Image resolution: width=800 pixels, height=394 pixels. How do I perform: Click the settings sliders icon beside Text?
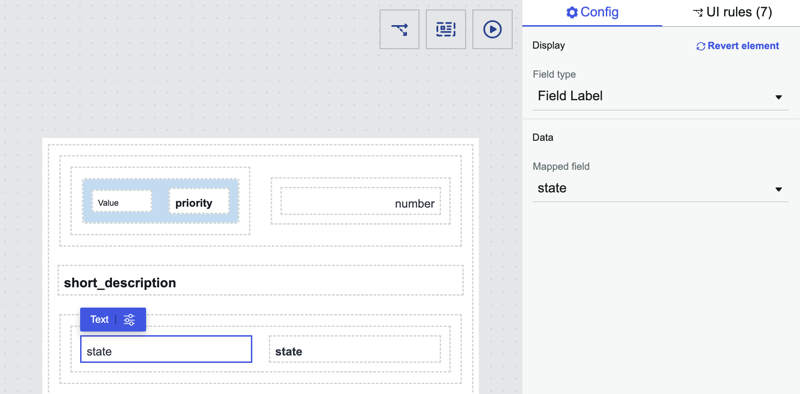click(x=130, y=319)
